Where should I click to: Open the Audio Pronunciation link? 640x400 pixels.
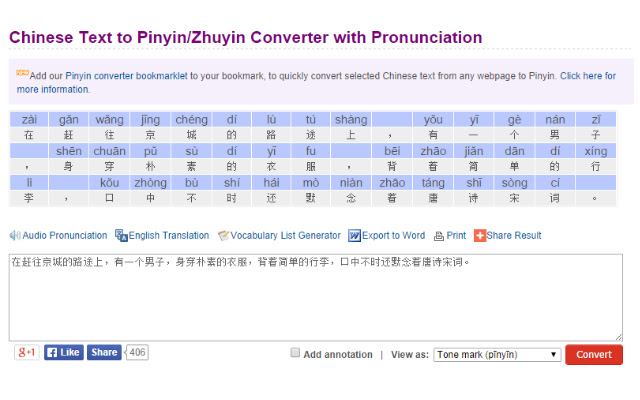65,236
